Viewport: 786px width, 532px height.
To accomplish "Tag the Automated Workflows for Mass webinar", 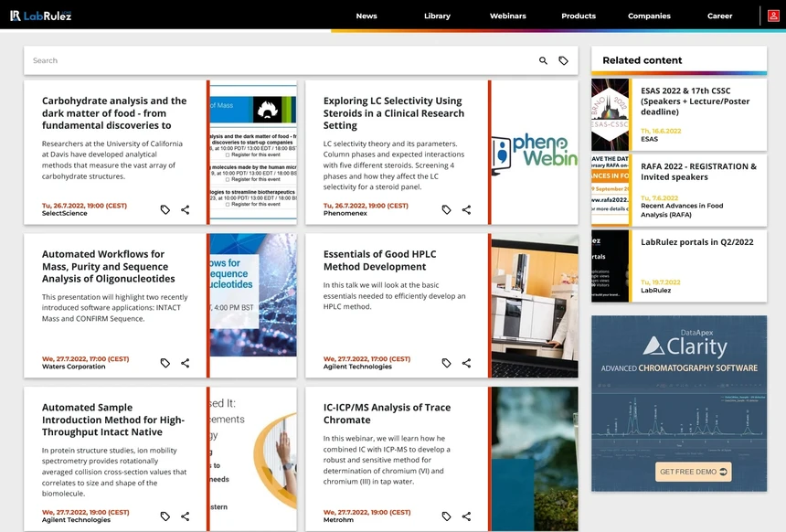I will tap(165, 363).
